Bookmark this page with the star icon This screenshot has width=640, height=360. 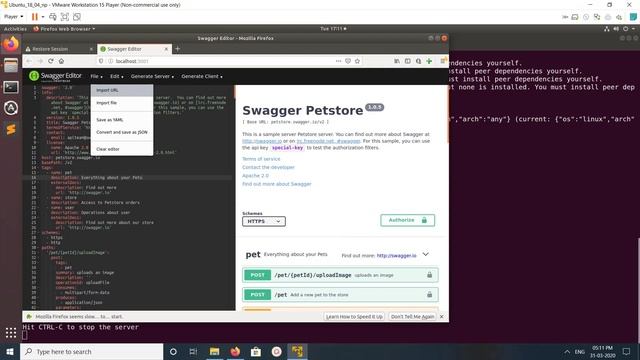[x=358, y=61]
